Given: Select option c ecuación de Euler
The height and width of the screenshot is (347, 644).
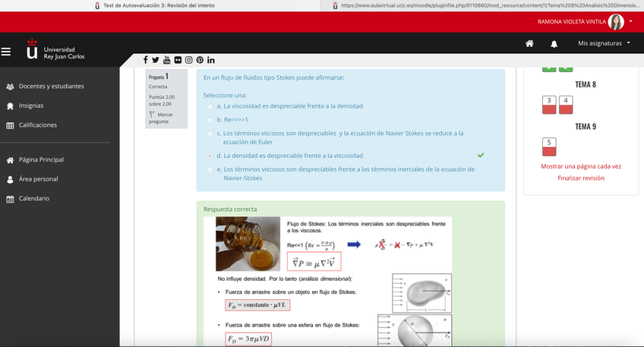Looking at the screenshot, I should pos(210,134).
